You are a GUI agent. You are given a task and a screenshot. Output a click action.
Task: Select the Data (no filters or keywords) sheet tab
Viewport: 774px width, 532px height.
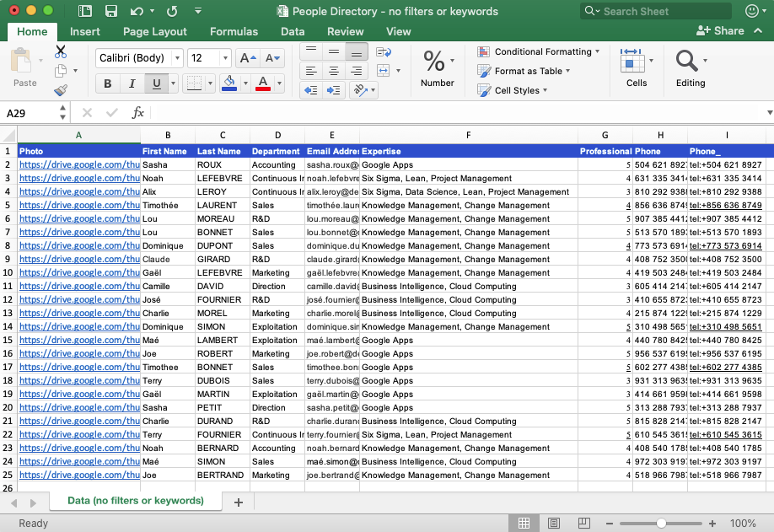(x=136, y=501)
